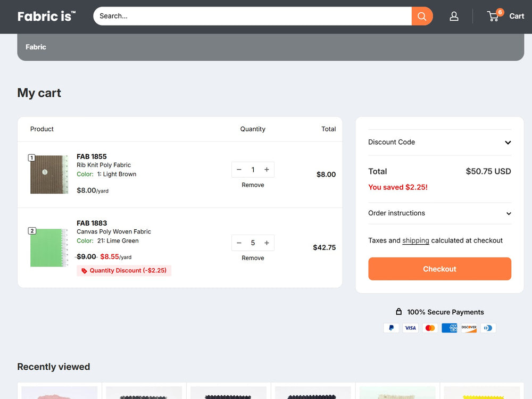
Task: Click the Fabric breadcrumb item
Action: tap(36, 47)
